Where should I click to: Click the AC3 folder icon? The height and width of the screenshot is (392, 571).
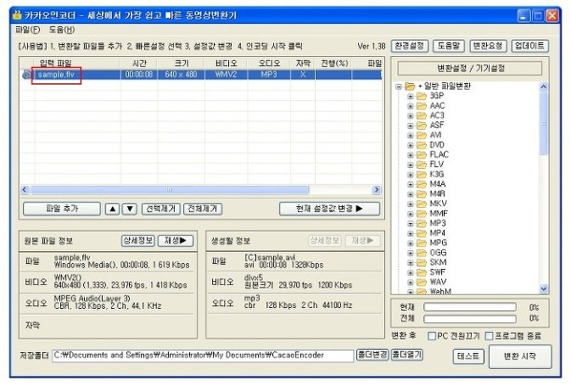[422, 116]
